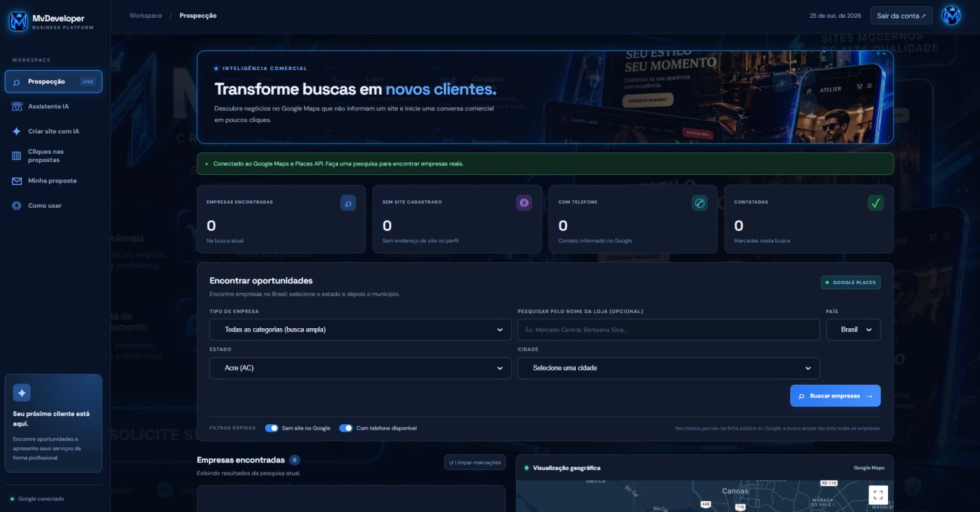Click the store name search input field
Image resolution: width=980 pixels, height=512 pixels.
tap(668, 330)
